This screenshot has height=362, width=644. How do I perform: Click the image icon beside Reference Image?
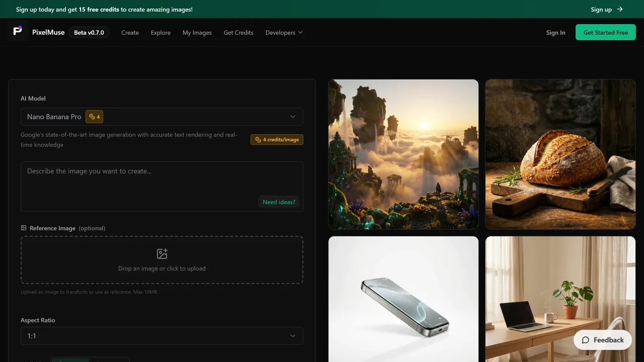tap(24, 228)
